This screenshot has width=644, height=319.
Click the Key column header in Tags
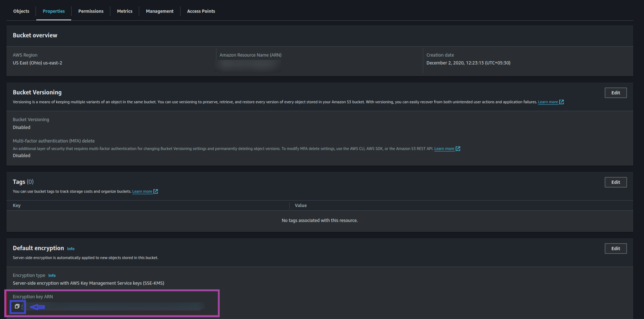[17, 205]
